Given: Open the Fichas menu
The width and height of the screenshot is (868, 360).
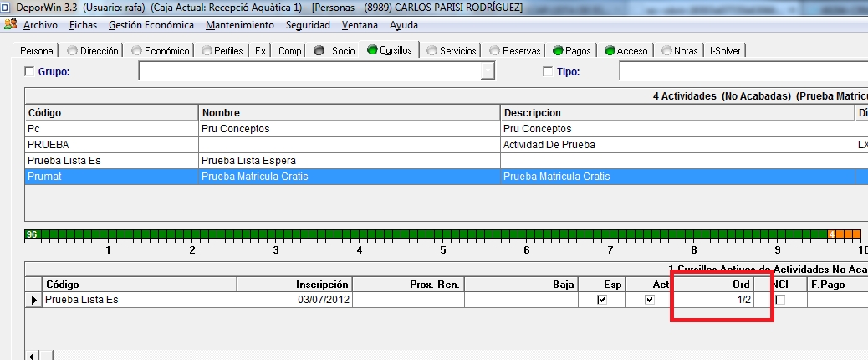Looking at the screenshot, I should coord(83,25).
